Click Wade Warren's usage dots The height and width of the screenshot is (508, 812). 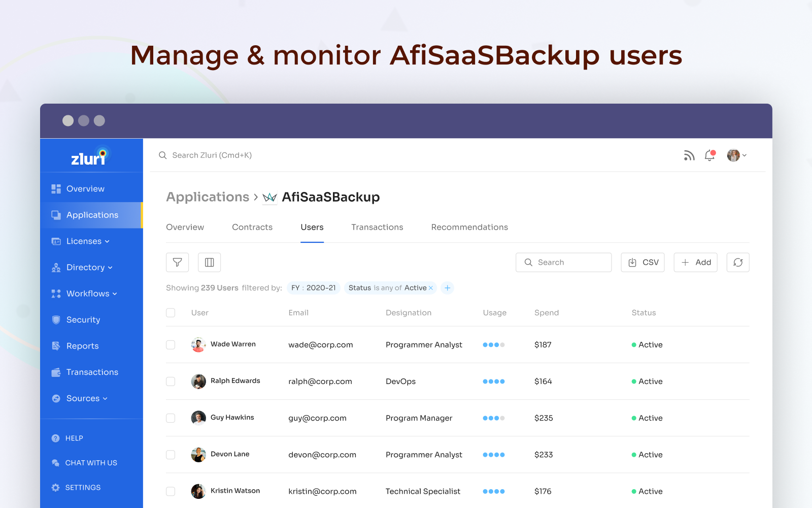point(494,345)
